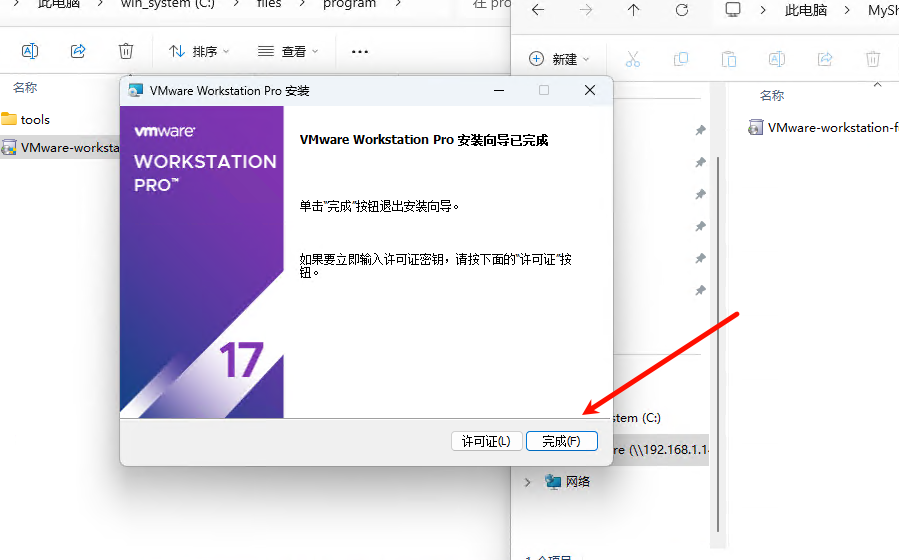The height and width of the screenshot is (560, 899).
Task: Click rename icon in left Explorer toolbar
Action: point(30,51)
